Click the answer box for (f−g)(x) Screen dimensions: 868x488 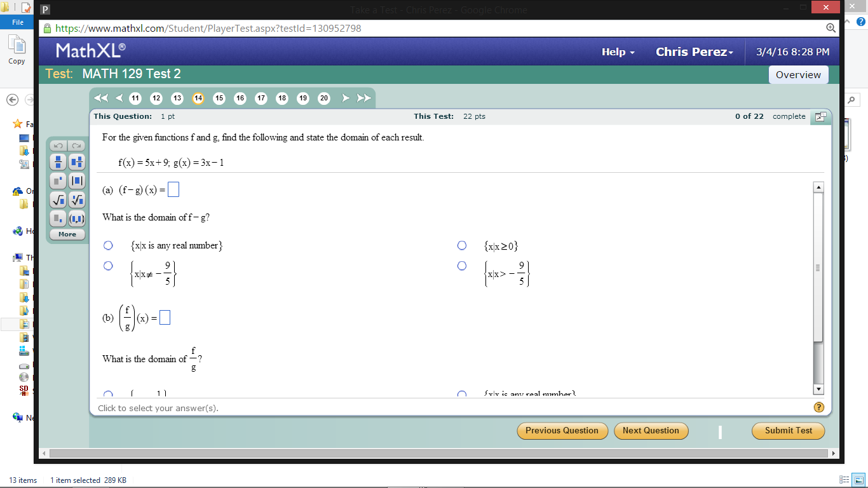173,189
